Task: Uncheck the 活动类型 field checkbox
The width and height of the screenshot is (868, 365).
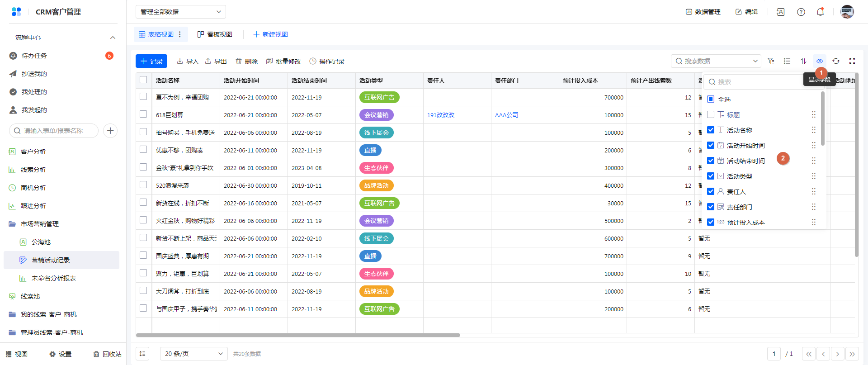Action: click(x=711, y=176)
